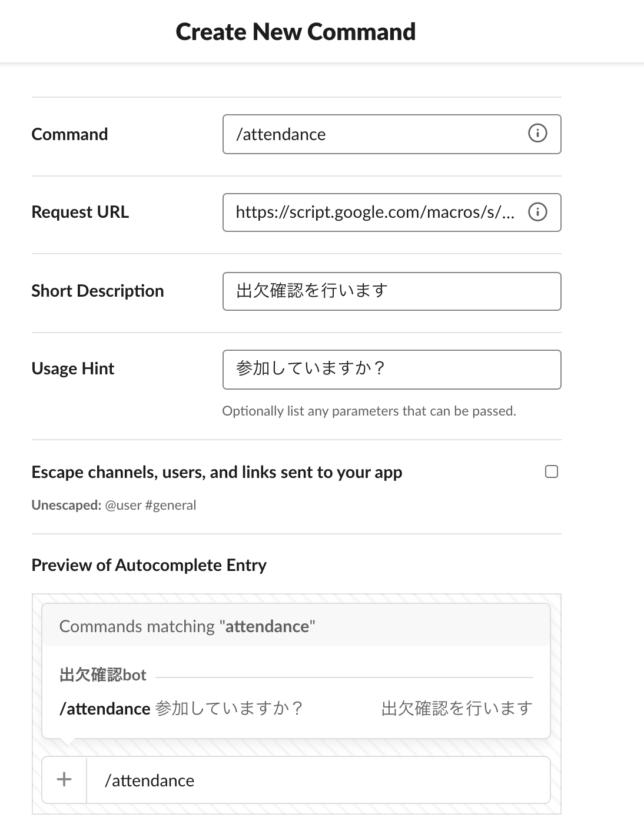This screenshot has width=644, height=837.
Task: Click the 出欠確認bot section header
Action: pos(102,675)
